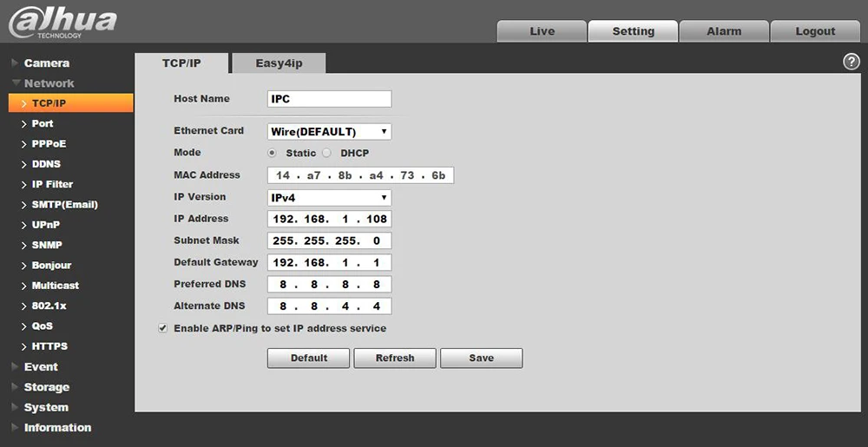868x447 pixels.
Task: Click the Default Gateway field
Action: [x=329, y=262]
